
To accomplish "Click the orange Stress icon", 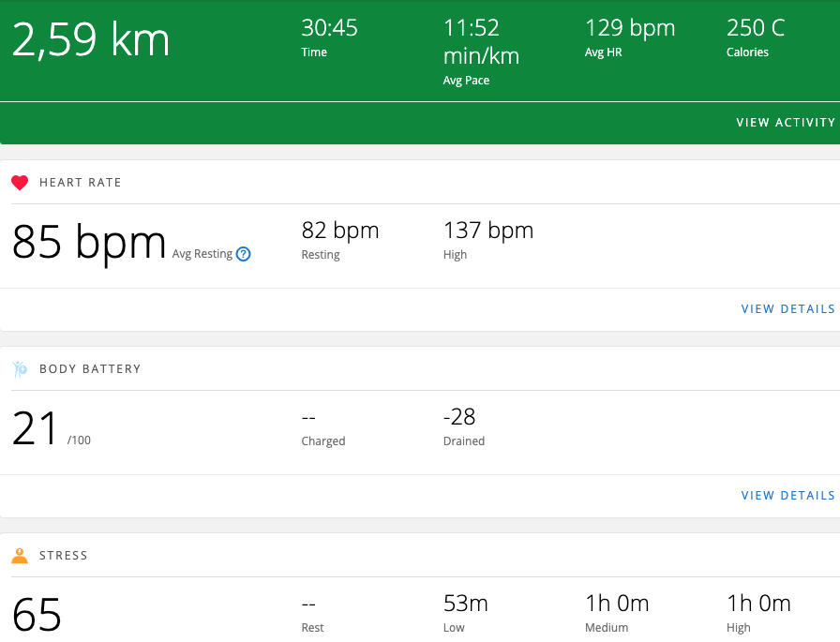I will coord(20,556).
